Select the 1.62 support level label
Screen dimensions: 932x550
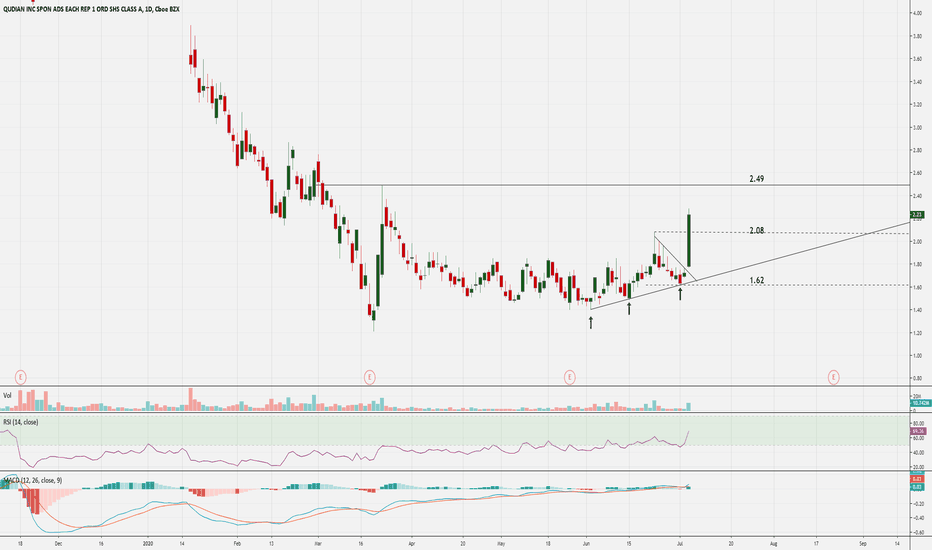pyautogui.click(x=757, y=280)
